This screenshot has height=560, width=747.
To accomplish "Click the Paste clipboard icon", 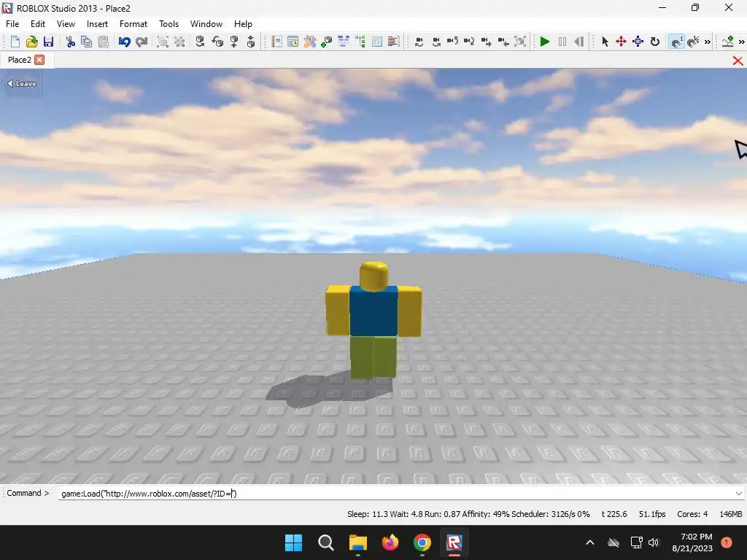I will [x=104, y=42].
